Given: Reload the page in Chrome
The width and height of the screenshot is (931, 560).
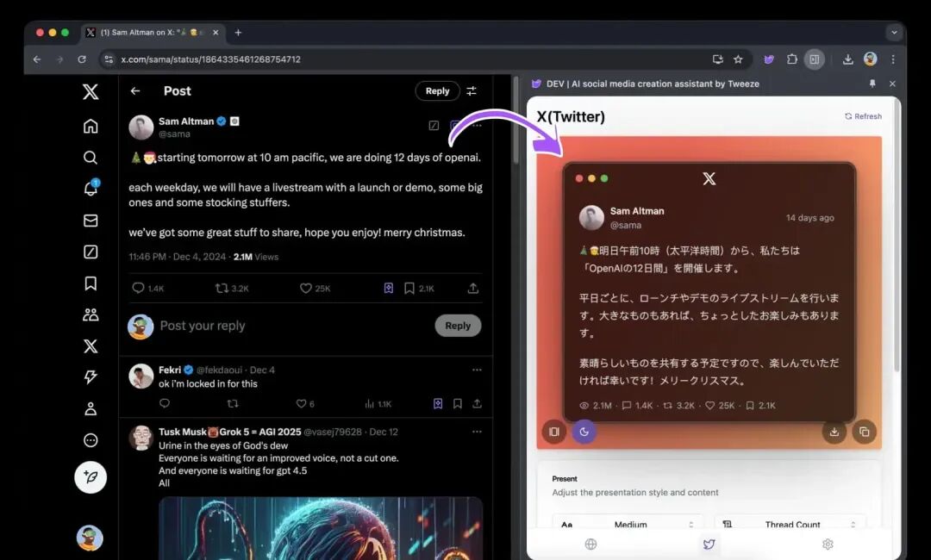Looking at the screenshot, I should click(82, 59).
